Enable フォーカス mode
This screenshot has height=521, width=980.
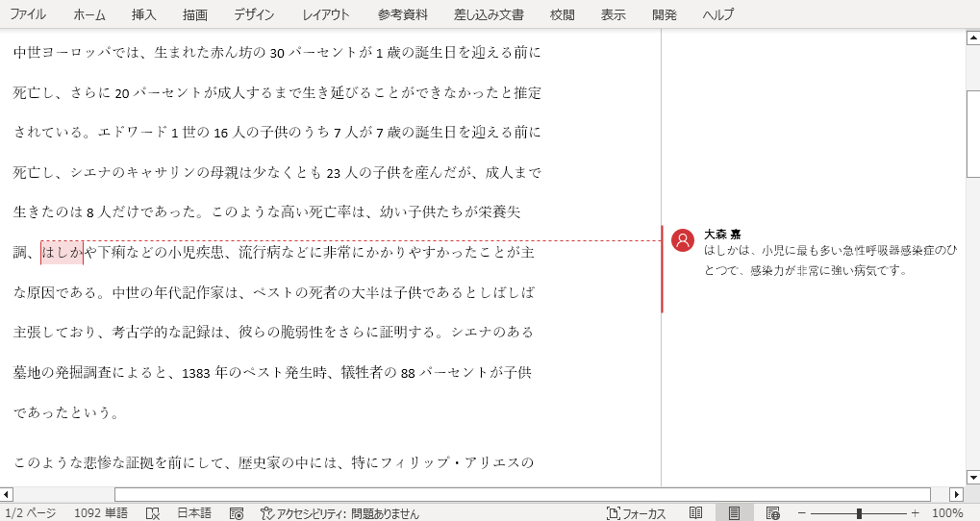637,513
